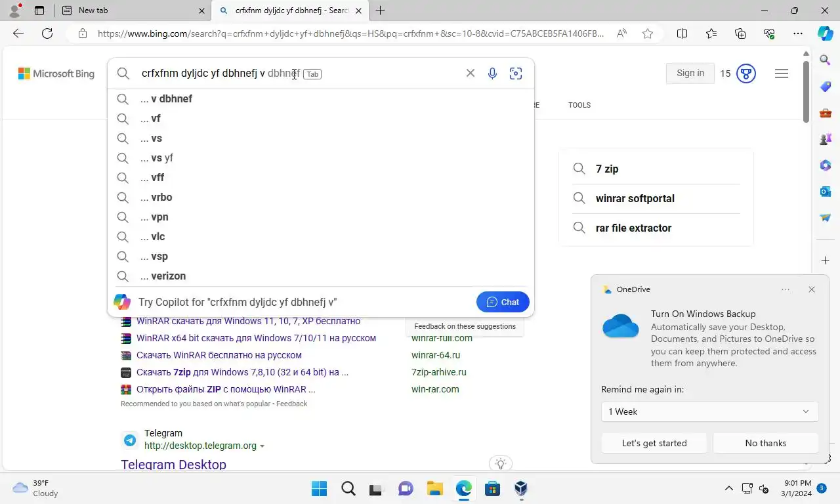Clear the Bing search box text
This screenshot has width=840, height=504.
[x=471, y=73]
